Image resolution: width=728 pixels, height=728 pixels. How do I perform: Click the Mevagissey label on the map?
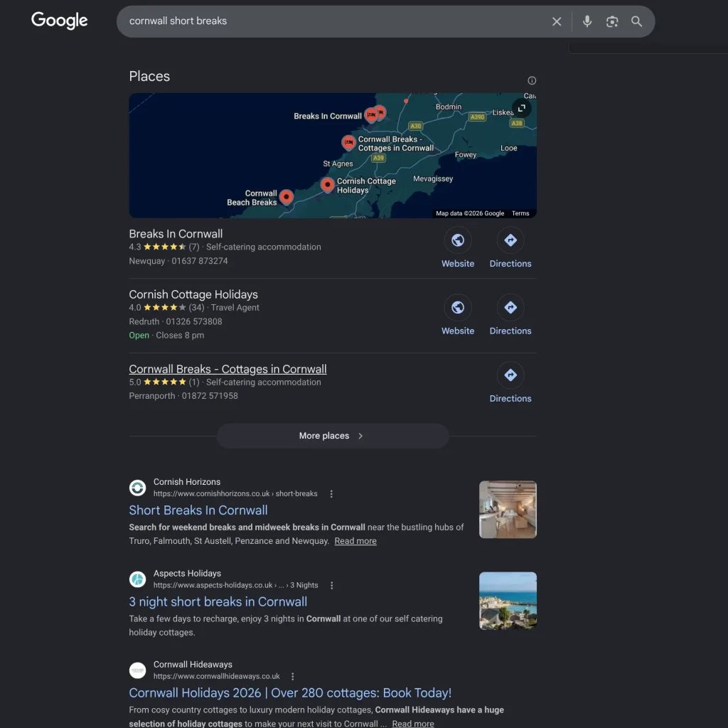tap(433, 178)
